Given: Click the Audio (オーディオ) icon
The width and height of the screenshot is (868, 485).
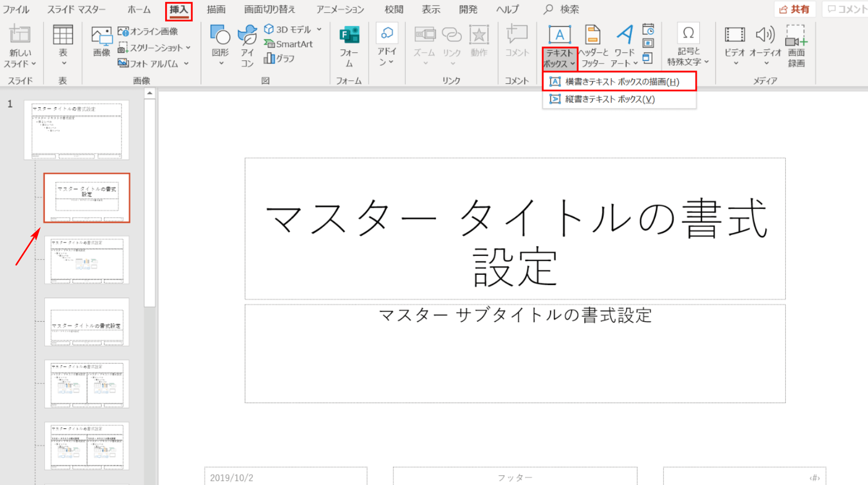Looking at the screenshot, I should click(766, 35).
